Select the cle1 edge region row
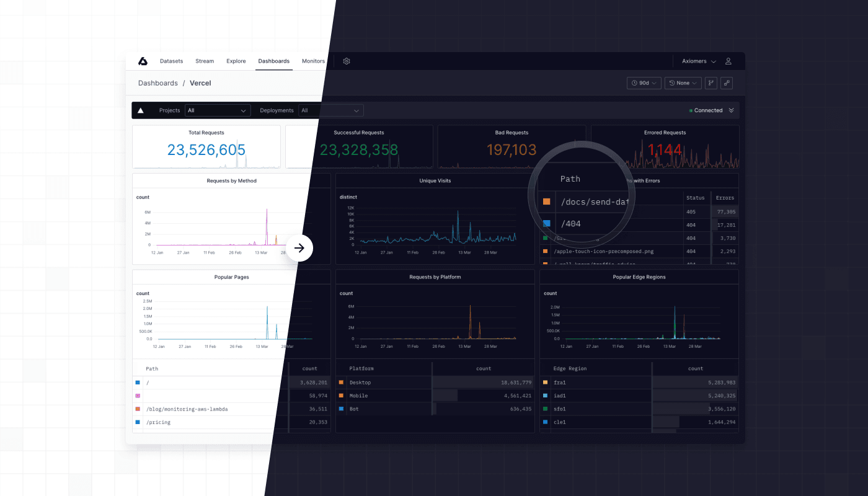This screenshot has width=868, height=496. (x=639, y=422)
